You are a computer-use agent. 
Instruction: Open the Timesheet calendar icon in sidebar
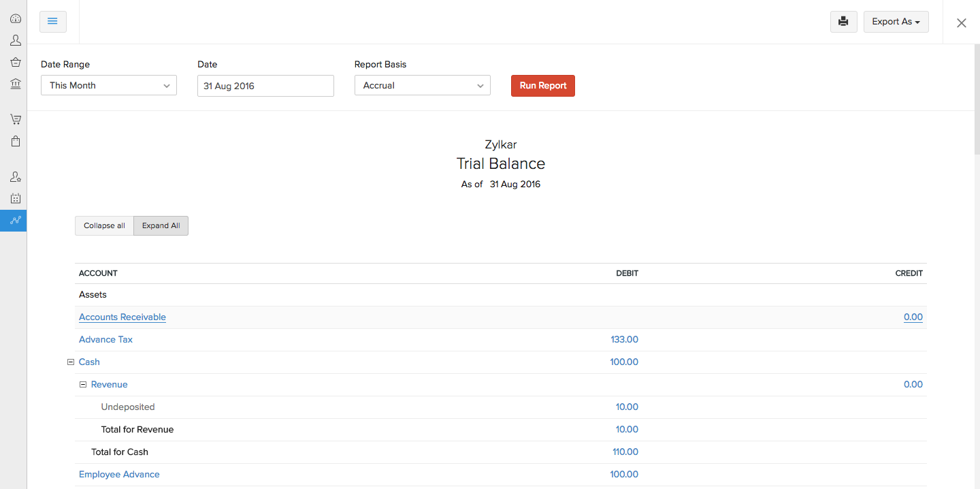[15, 198]
